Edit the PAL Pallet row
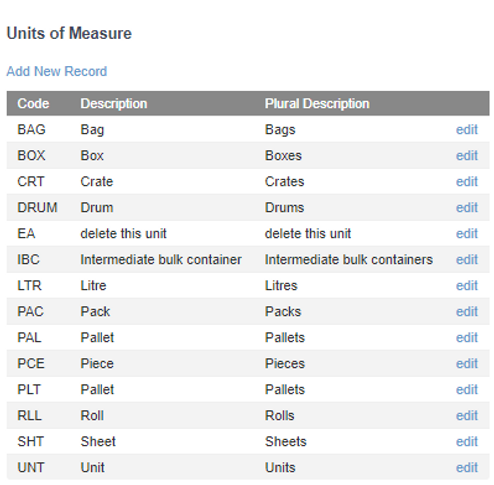Image resolution: width=494 pixels, height=485 pixels. pos(467,337)
